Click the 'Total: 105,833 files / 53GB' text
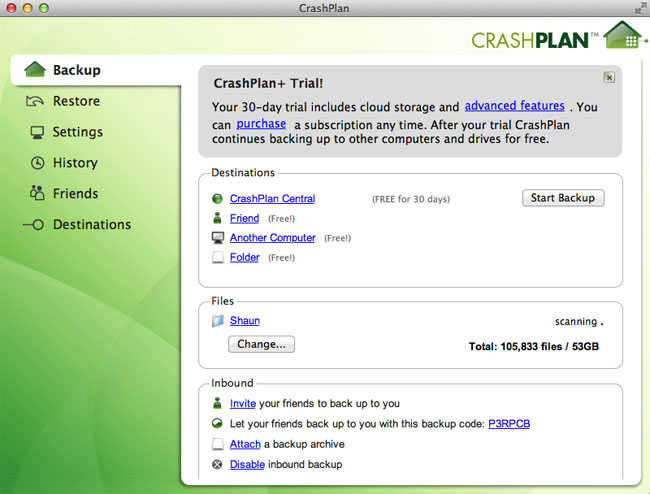Screen dimensions: 650x494 tap(534, 346)
